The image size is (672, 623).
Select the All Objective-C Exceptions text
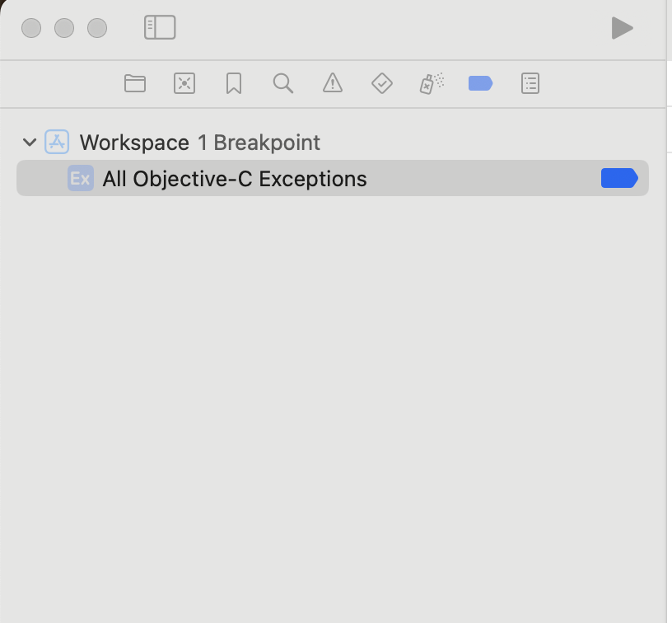(235, 179)
